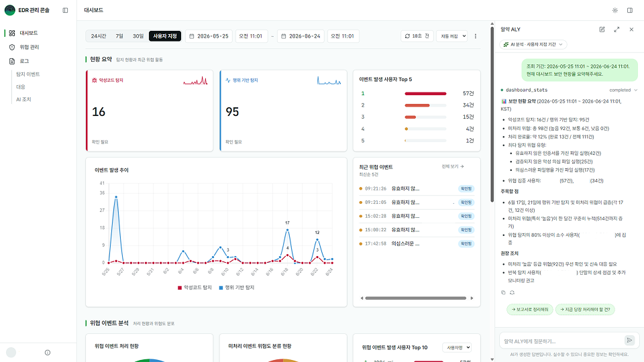Image resolution: width=644 pixels, height=362 pixels.
Task: Click the horizontal scrollbar in recent events
Action: 416,298
